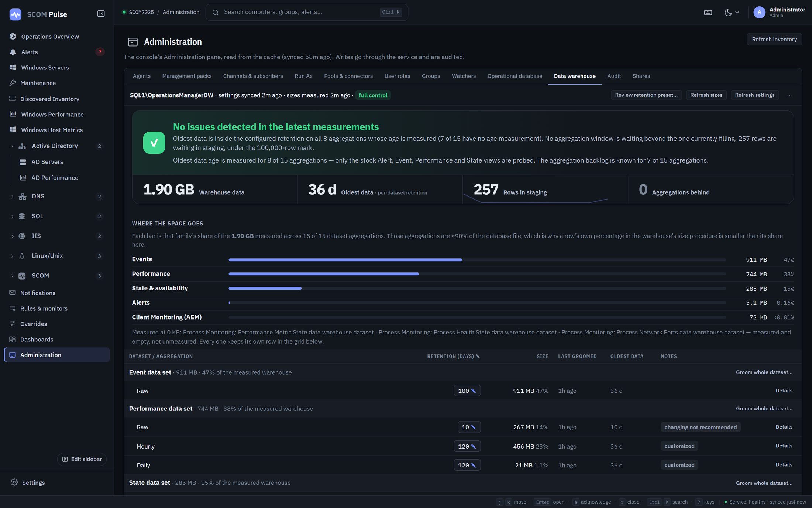812x508 pixels.
Task: Click the Active Directory hierarchy icon
Action: coord(22,146)
